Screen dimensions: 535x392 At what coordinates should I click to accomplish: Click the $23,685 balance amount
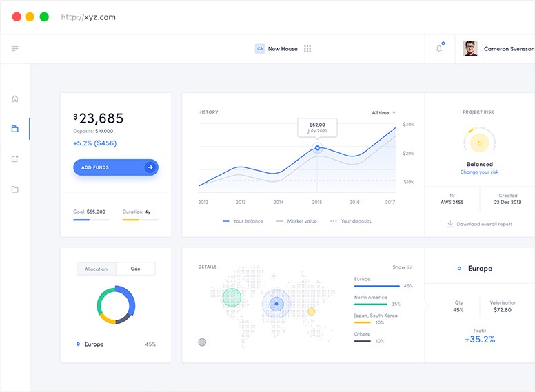tap(99, 118)
